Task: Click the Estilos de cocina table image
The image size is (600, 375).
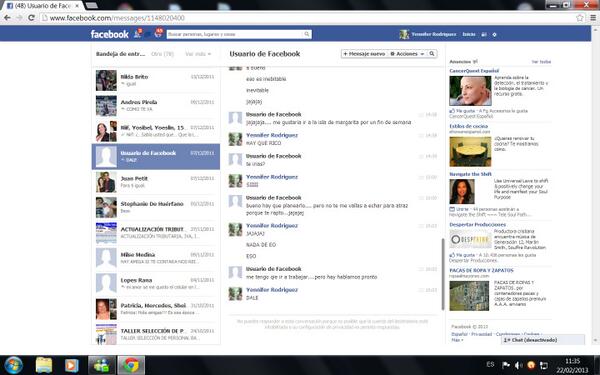Action: coord(470,152)
